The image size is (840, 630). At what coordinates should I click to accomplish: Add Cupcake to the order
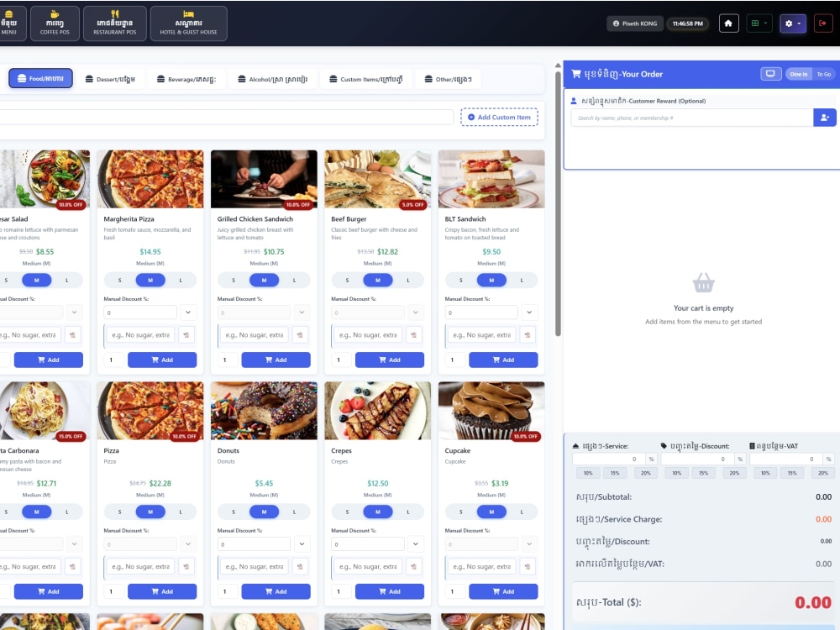[503, 591]
